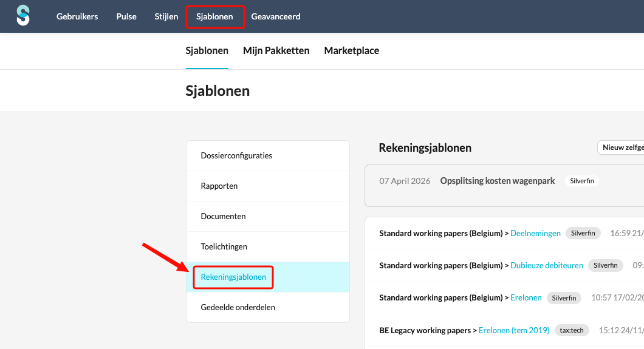This screenshot has height=349, width=644.
Task: Select Dossierconfiguraties in the sidebar
Action: point(236,155)
